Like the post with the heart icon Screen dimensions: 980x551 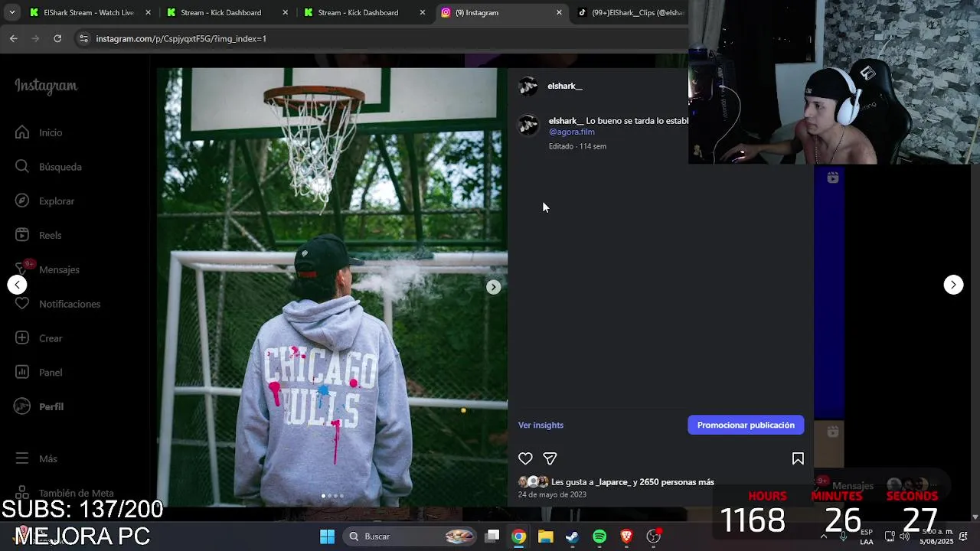click(x=525, y=458)
